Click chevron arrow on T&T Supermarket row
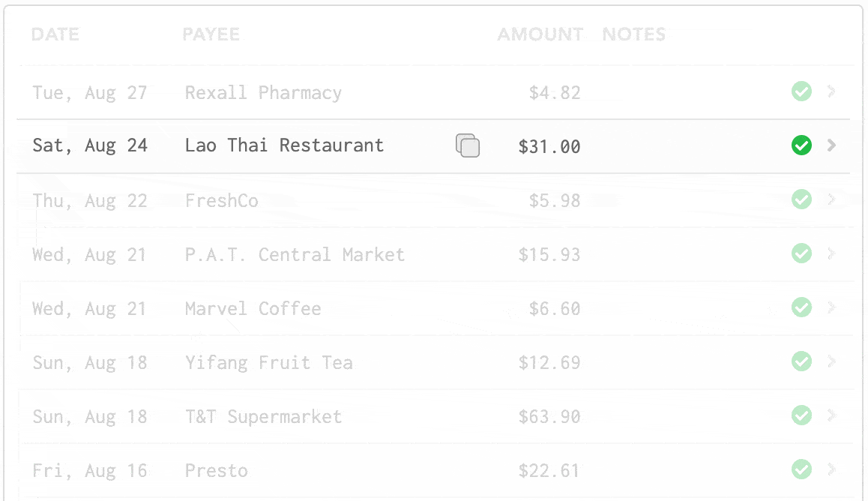Image resolution: width=868 pixels, height=501 pixels. point(831,415)
